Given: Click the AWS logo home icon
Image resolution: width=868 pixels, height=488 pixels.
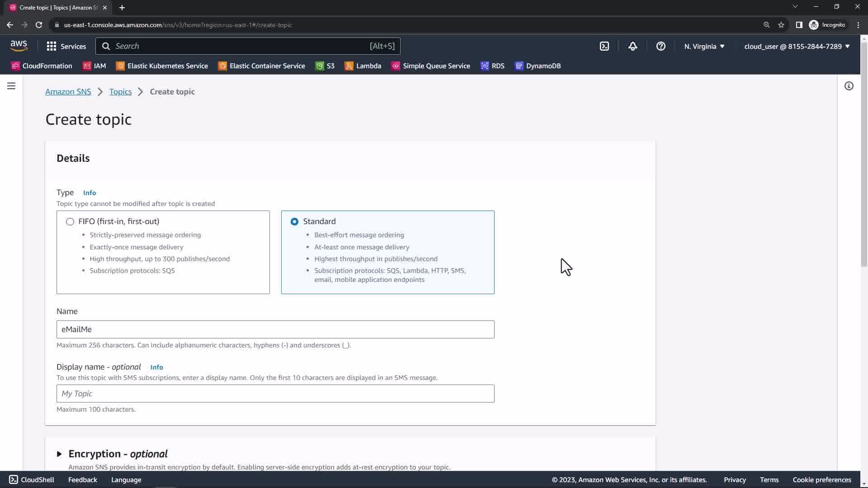Looking at the screenshot, I should click(19, 46).
